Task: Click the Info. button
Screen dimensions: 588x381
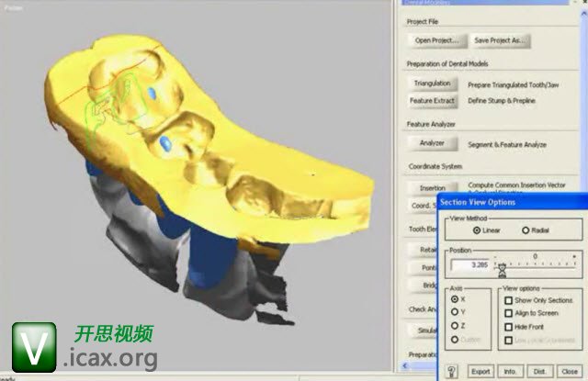Action: click(510, 371)
